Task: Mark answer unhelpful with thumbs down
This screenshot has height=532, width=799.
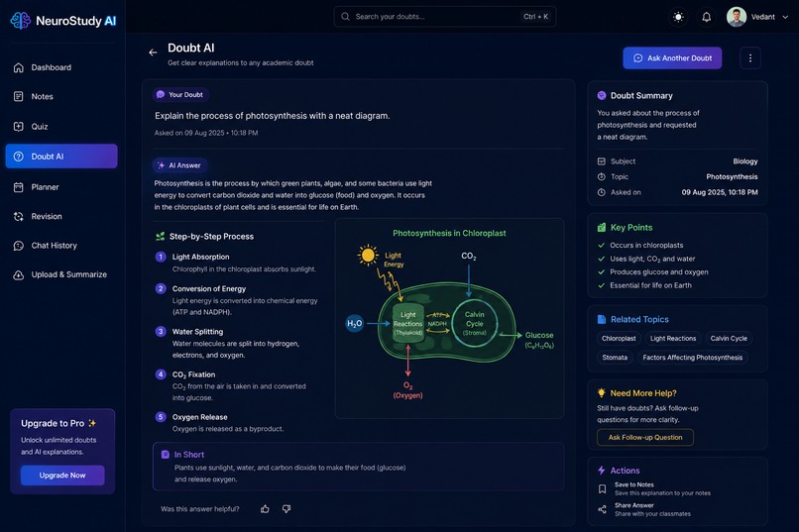Action: click(286, 509)
